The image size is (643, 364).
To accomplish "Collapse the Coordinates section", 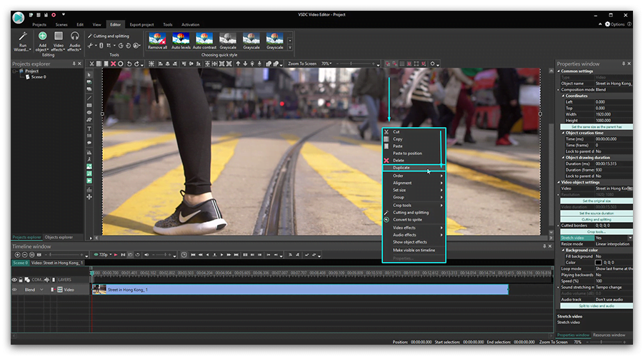I will 563,96.
